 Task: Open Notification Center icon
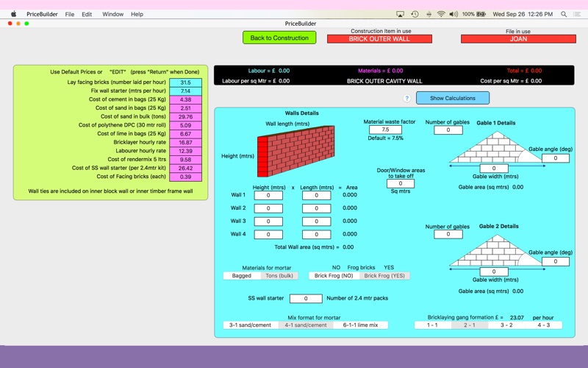(577, 14)
